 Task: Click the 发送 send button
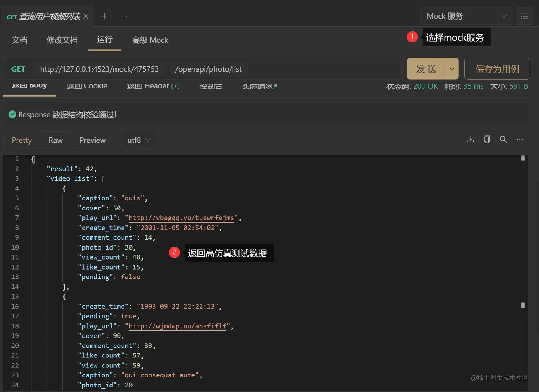[x=426, y=69]
